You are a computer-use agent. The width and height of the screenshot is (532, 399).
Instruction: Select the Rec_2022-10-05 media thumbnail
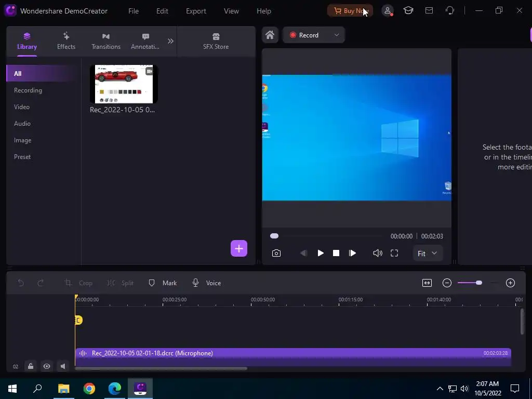click(x=124, y=84)
